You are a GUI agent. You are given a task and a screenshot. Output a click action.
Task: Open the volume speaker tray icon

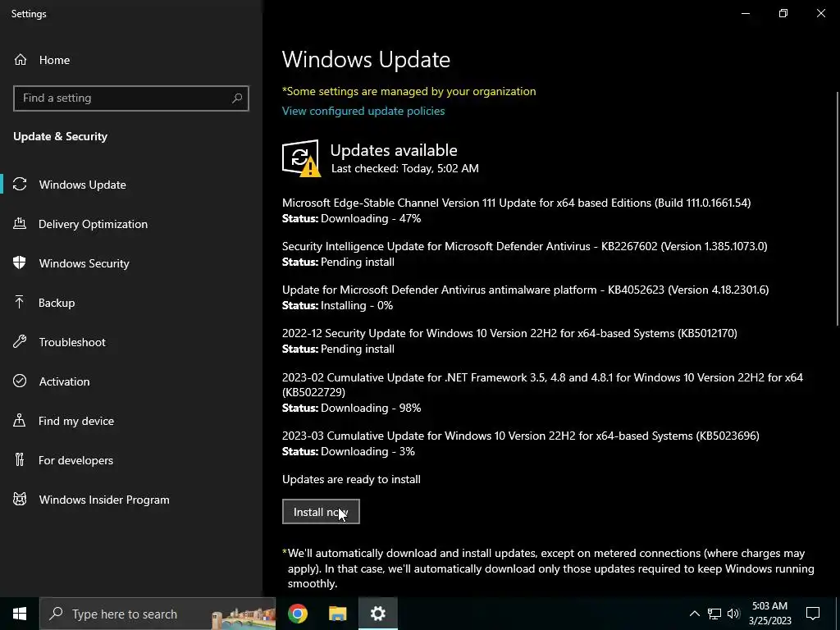coord(733,614)
